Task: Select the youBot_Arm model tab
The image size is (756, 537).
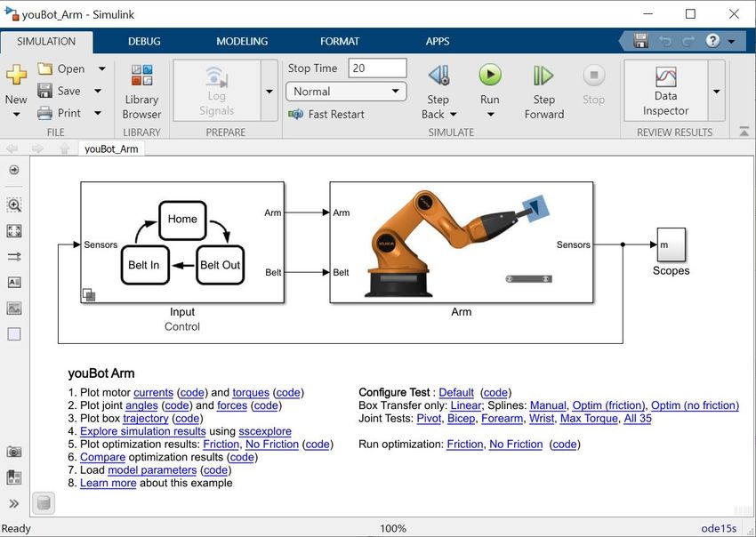Action: (x=111, y=149)
